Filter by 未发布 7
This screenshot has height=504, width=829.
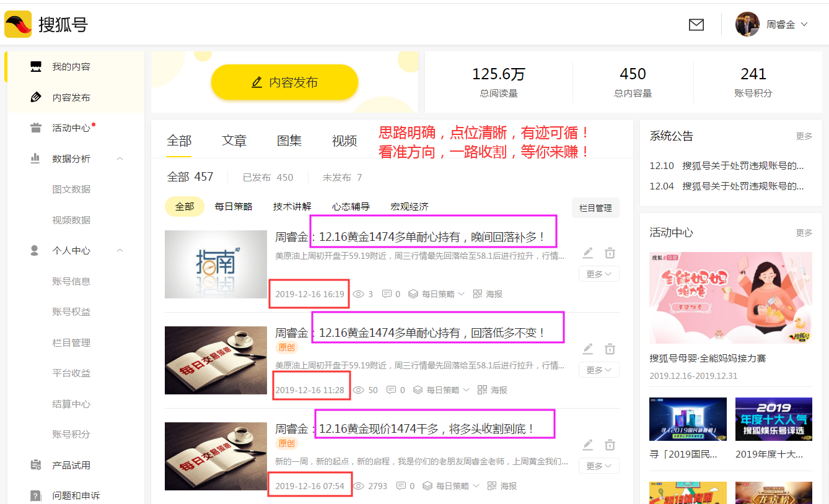(x=342, y=177)
